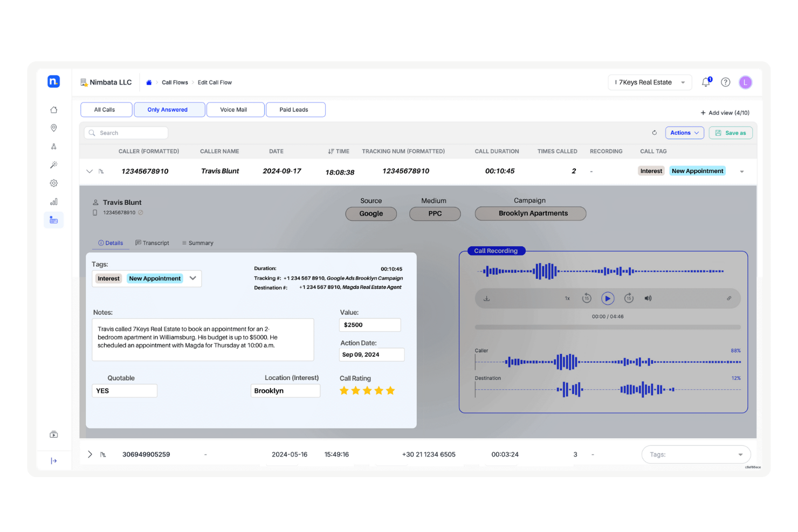
Task: Set the call rating to five stars
Action: click(390, 390)
